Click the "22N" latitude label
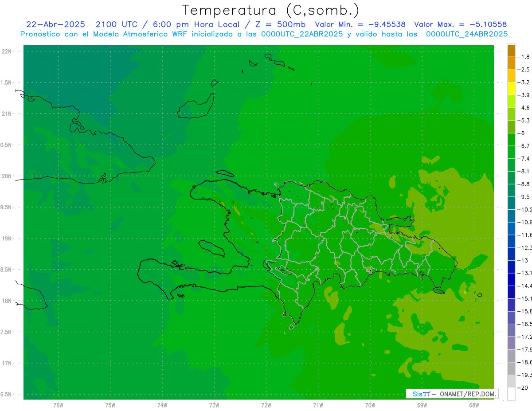Image resolution: width=532 pixels, height=411 pixels. [7, 51]
